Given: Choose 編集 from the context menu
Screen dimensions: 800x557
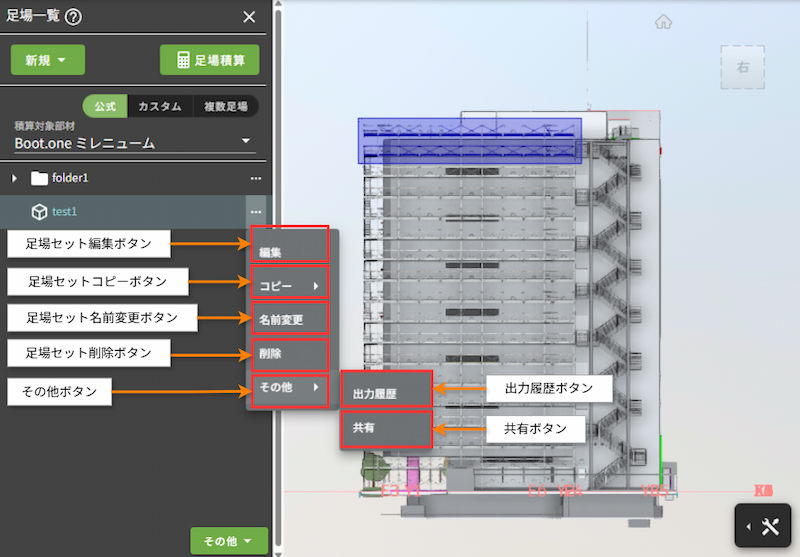Looking at the screenshot, I should [x=290, y=251].
